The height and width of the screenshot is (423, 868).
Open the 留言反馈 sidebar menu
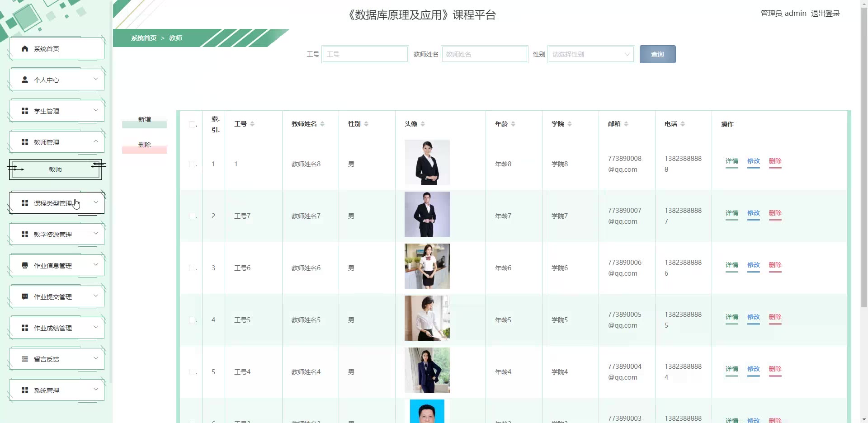(x=57, y=359)
